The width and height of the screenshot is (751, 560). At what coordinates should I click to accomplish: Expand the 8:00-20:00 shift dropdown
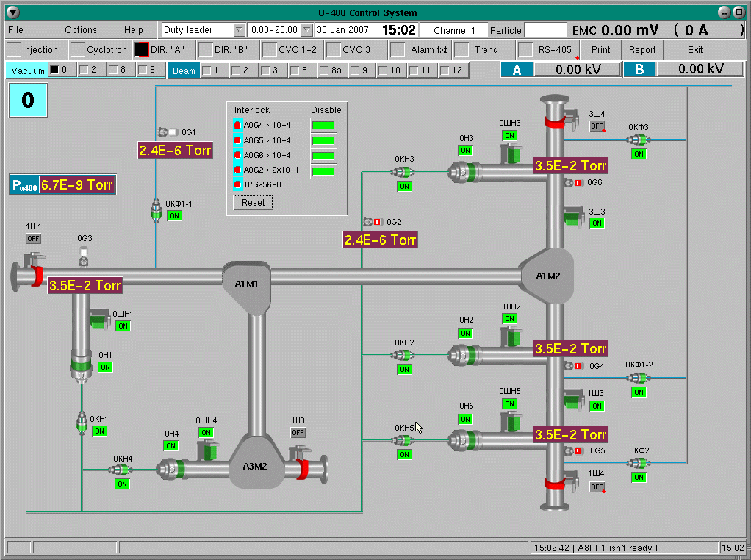(x=307, y=30)
